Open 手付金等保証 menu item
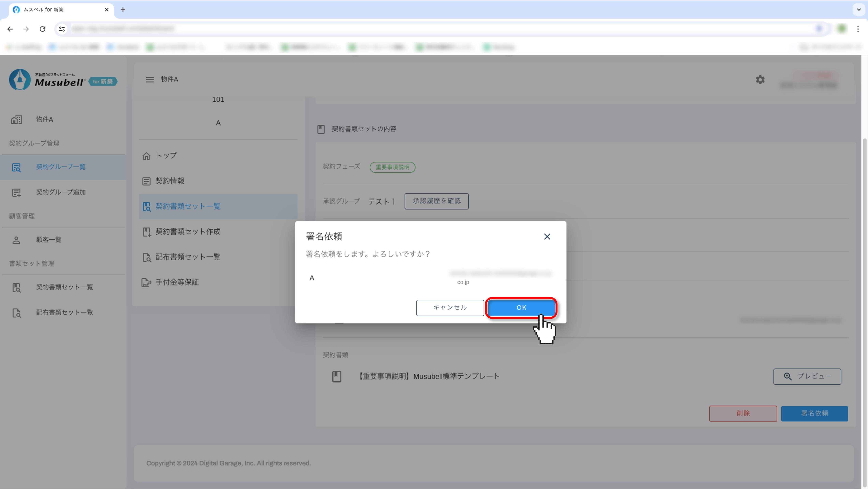Image resolution: width=868 pixels, height=489 pixels. click(177, 282)
